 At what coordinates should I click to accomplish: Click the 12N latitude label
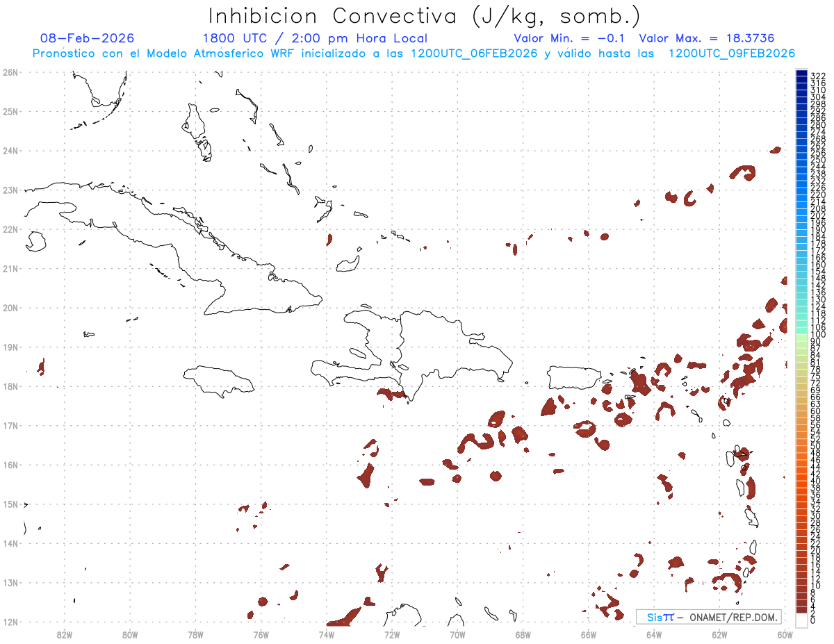coord(10,621)
